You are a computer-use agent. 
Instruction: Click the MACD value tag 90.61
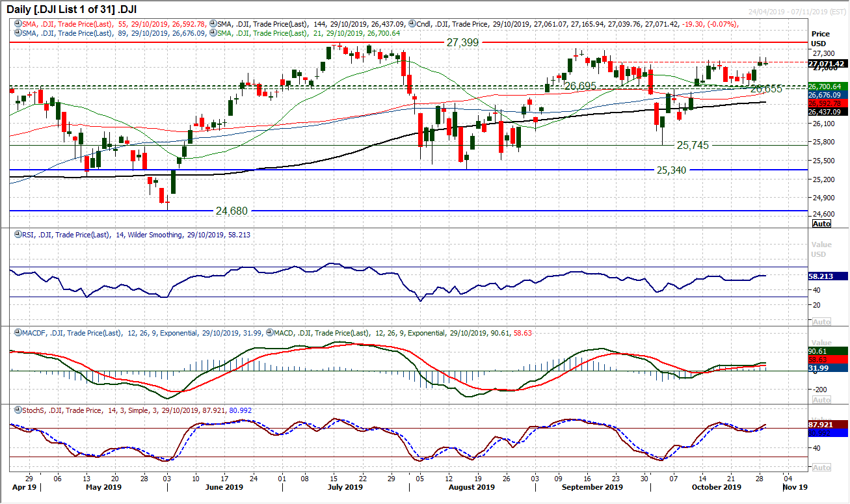pos(828,351)
